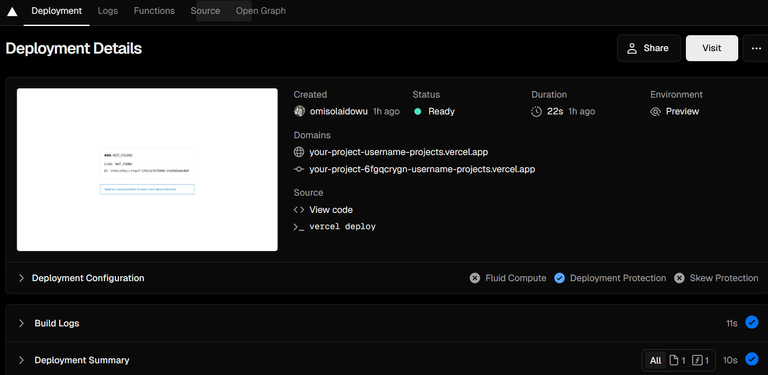This screenshot has width=768, height=375.
Task: Open the three-dot more options menu
Action: point(756,48)
